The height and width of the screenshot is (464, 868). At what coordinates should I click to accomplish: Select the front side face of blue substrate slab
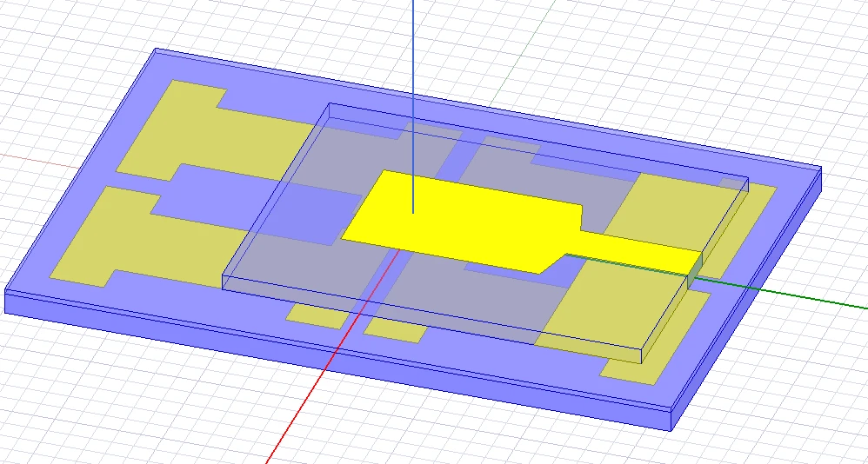coord(337,361)
